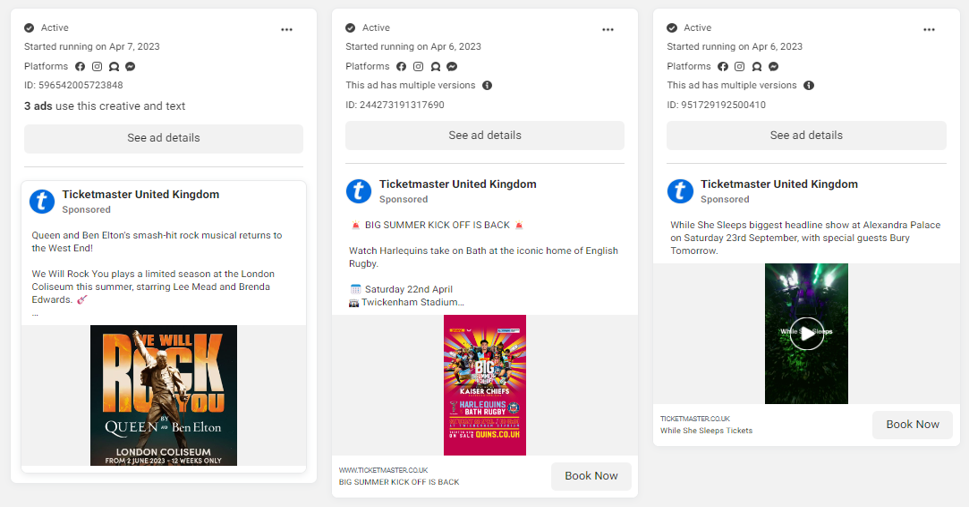Play the While She Sleeps video
This screenshot has height=507, width=969.
(x=806, y=333)
